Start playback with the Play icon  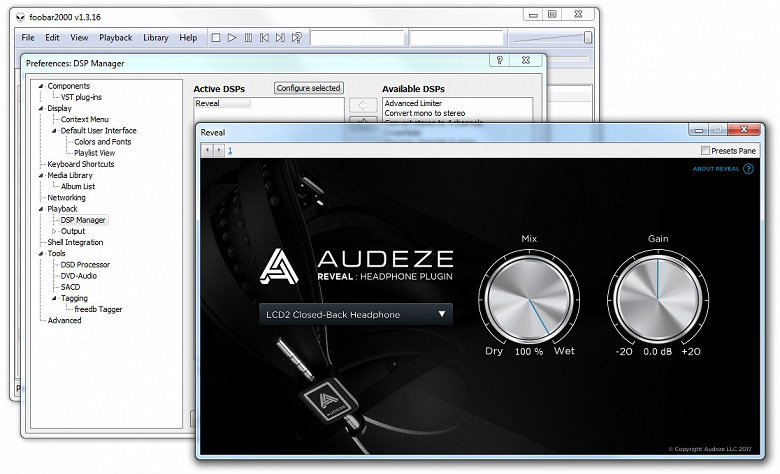pyautogui.click(x=232, y=38)
